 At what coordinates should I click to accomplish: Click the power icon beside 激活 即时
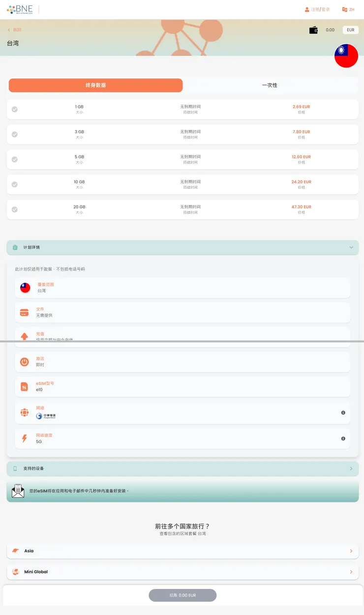point(24,361)
